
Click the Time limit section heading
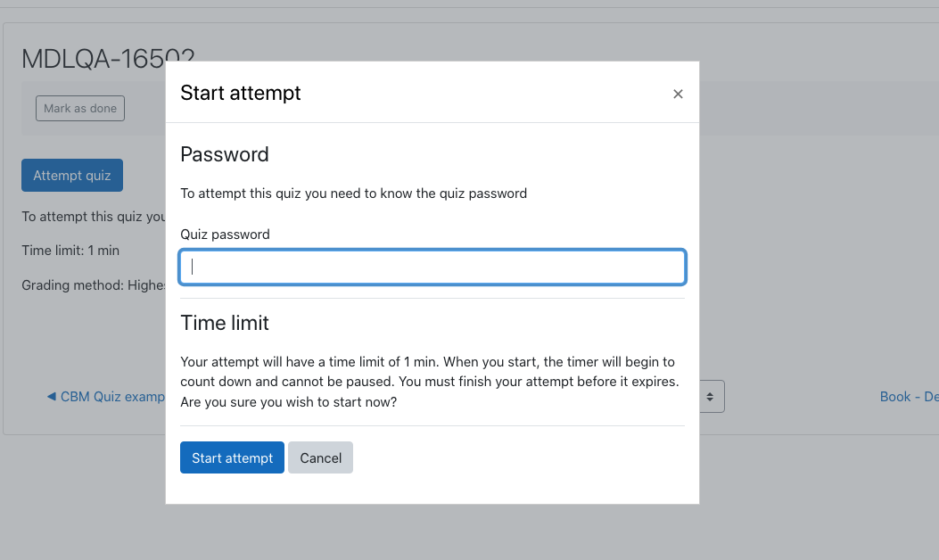coord(225,323)
